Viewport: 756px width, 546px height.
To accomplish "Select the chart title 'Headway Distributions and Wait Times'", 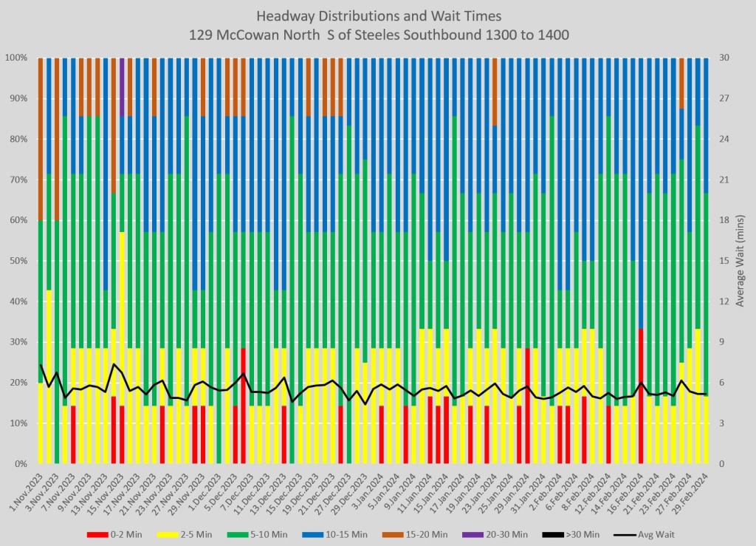I will click(377, 16).
